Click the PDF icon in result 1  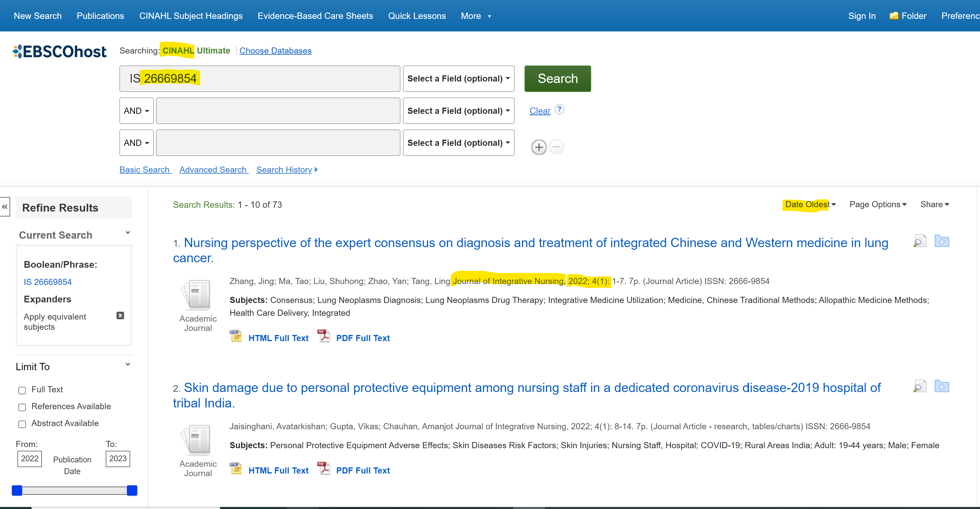click(x=324, y=336)
